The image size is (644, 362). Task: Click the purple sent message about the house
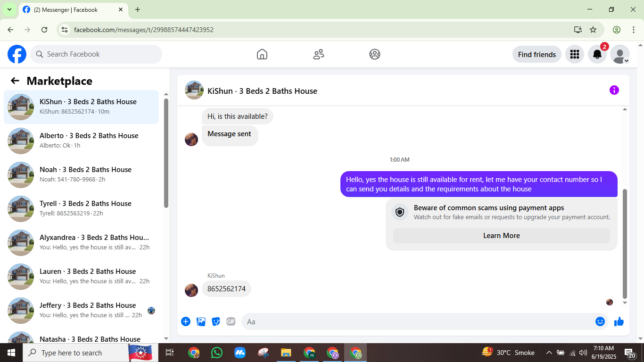pyautogui.click(x=479, y=184)
